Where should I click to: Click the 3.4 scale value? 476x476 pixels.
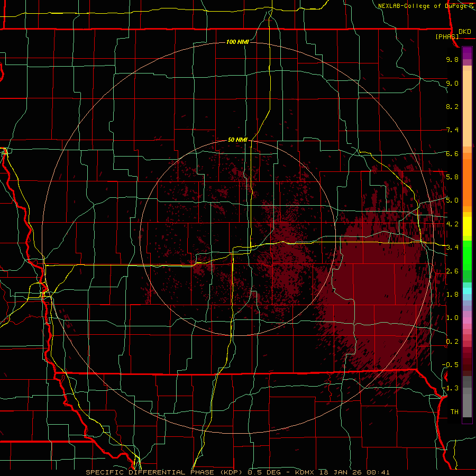(x=452, y=248)
